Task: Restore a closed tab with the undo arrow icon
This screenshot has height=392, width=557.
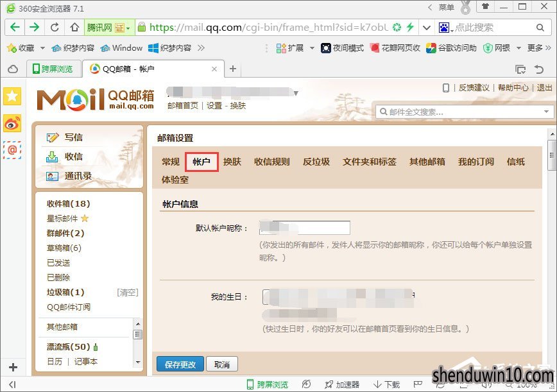Action: point(539,69)
